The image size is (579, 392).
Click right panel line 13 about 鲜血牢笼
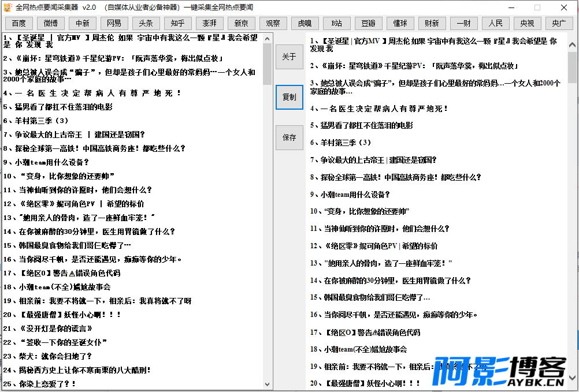click(x=381, y=264)
